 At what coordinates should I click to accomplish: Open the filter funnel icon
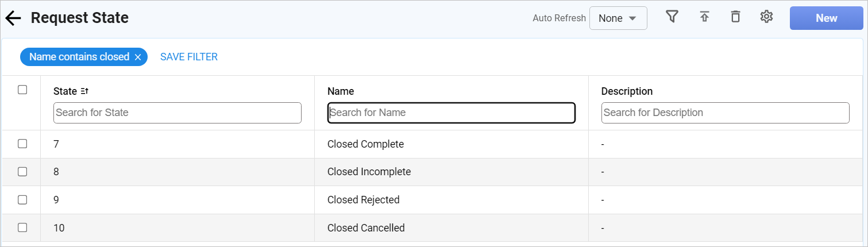tap(672, 17)
